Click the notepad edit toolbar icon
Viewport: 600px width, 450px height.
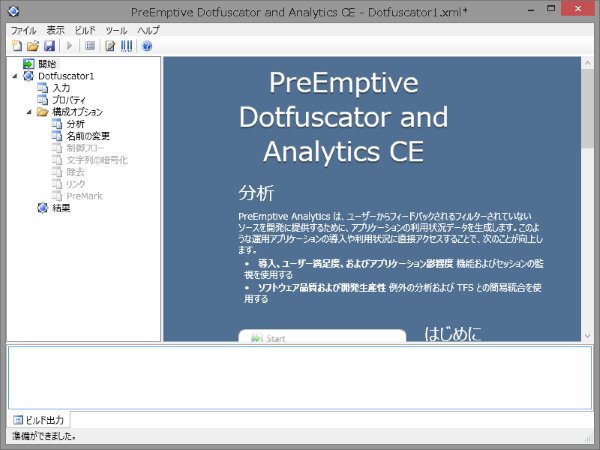pyautogui.click(x=110, y=46)
